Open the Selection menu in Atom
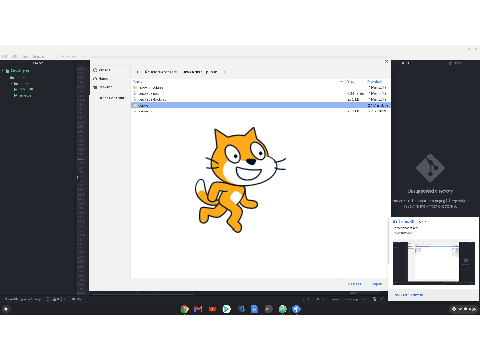 click(x=39, y=56)
